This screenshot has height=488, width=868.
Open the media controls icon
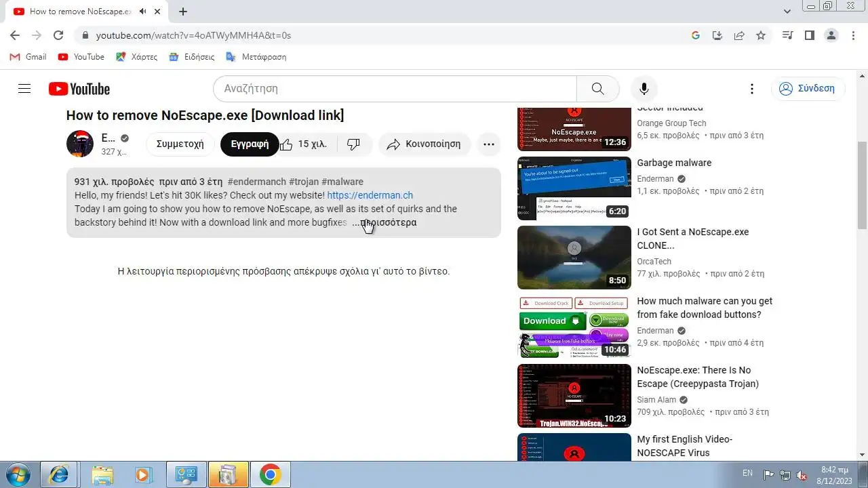click(787, 35)
